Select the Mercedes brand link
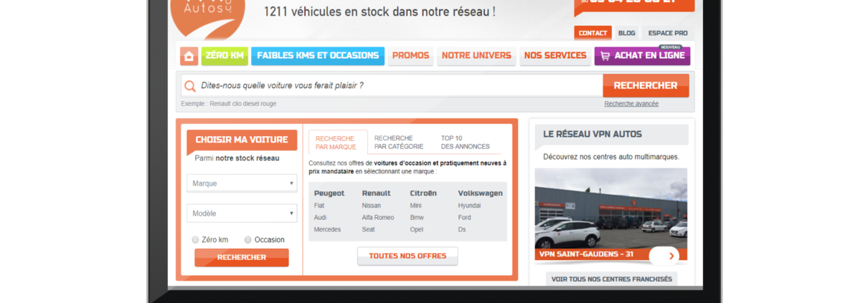This screenshot has height=303, width=868. [x=328, y=230]
